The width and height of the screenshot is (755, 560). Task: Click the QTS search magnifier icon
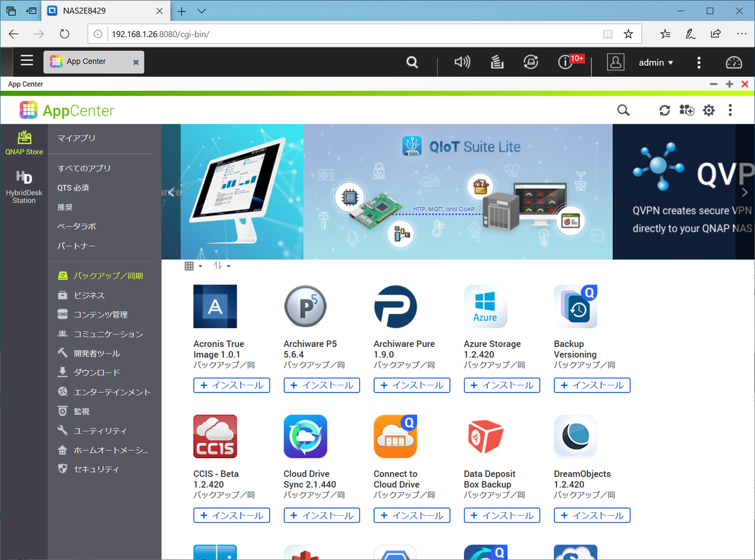click(412, 62)
